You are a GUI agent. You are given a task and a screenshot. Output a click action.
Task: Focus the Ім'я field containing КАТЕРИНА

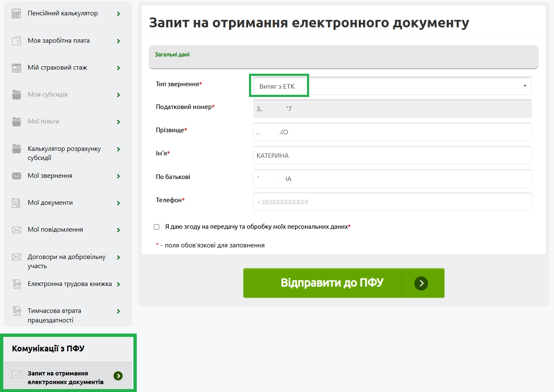[392, 155]
